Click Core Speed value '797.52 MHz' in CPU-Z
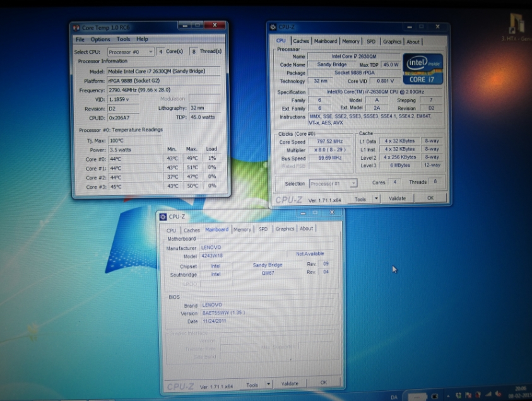The image size is (532, 401). [329, 141]
